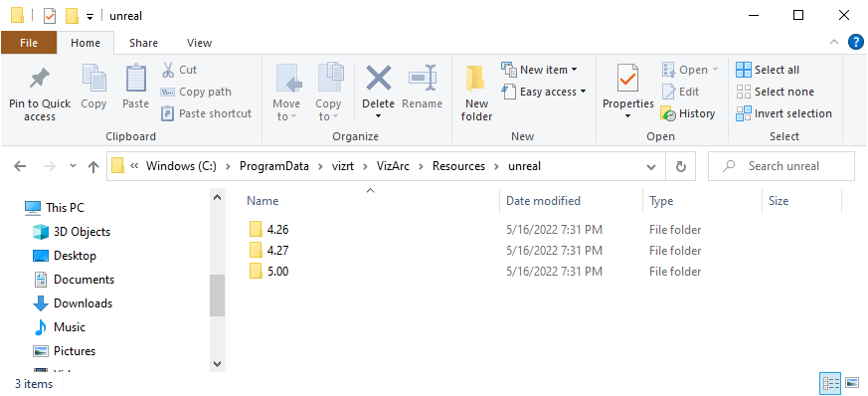Viewport: 868px width, 396px height.
Task: Refresh the unreal folder view
Action: 681,166
